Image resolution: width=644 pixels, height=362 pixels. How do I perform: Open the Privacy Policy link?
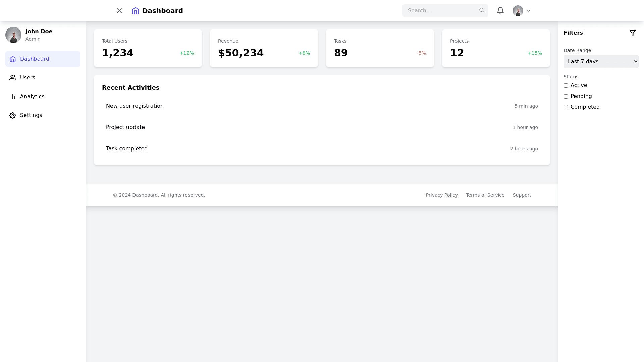[442, 195]
